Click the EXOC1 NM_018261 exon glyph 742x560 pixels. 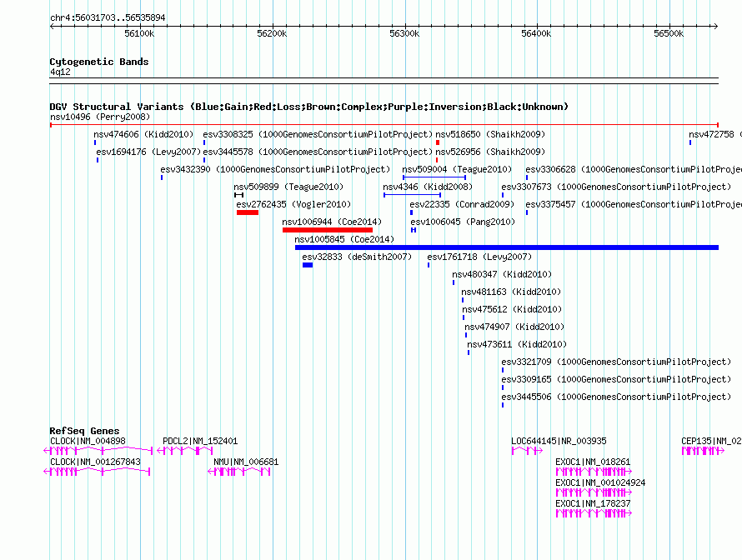(x=594, y=472)
